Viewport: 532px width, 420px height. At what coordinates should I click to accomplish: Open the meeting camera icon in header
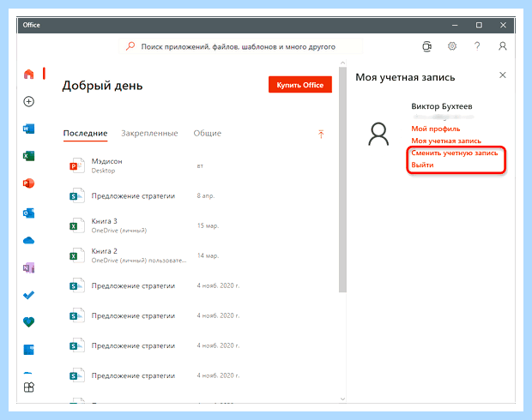pyautogui.click(x=426, y=46)
